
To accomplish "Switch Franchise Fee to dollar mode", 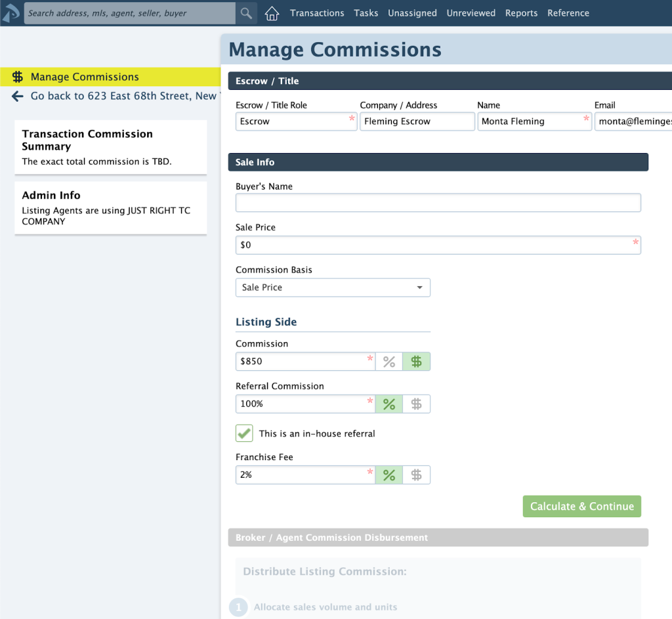I will pos(416,475).
